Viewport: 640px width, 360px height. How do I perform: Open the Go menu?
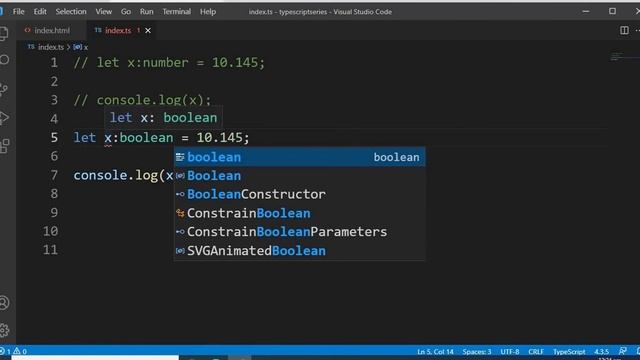click(126, 12)
